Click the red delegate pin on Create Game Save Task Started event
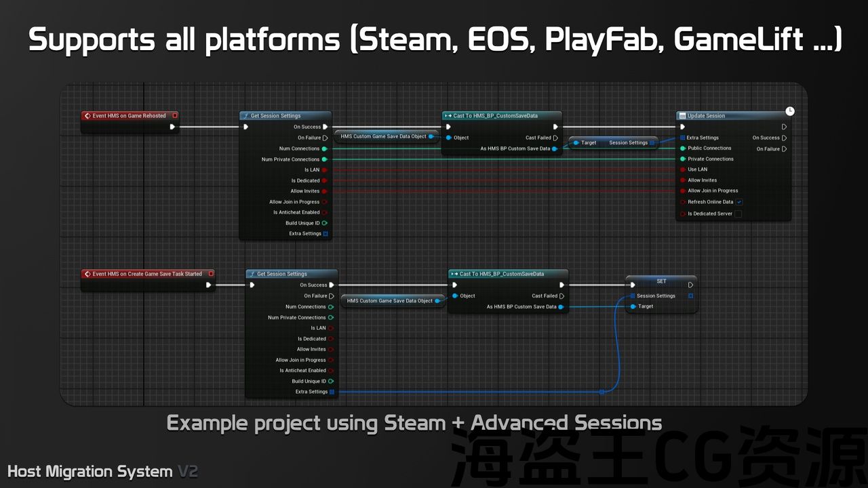Image resolution: width=868 pixels, height=488 pixels. click(x=212, y=274)
